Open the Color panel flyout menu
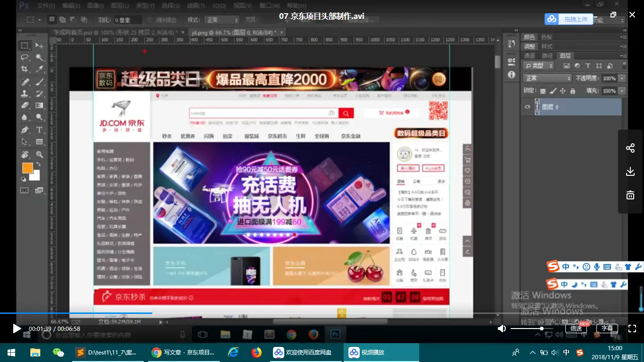Image resolution: width=644 pixels, height=362 pixels. tap(624, 37)
